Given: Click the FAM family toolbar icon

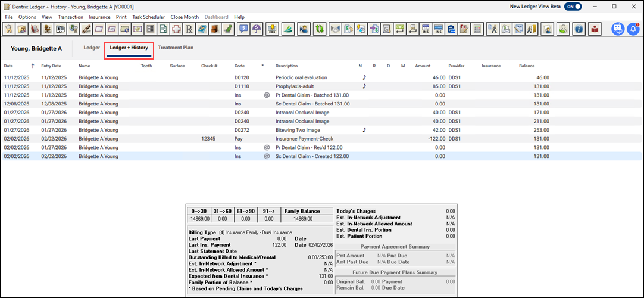Looking at the screenshot, I should click(x=519, y=29).
